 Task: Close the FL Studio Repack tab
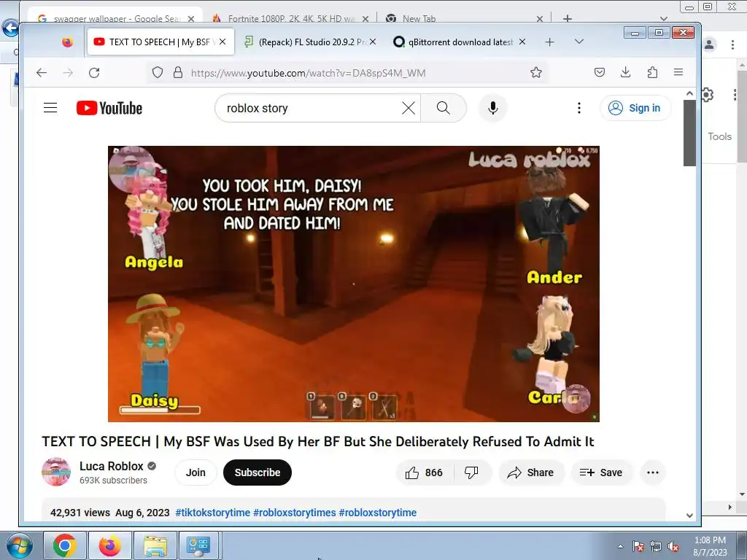click(373, 42)
